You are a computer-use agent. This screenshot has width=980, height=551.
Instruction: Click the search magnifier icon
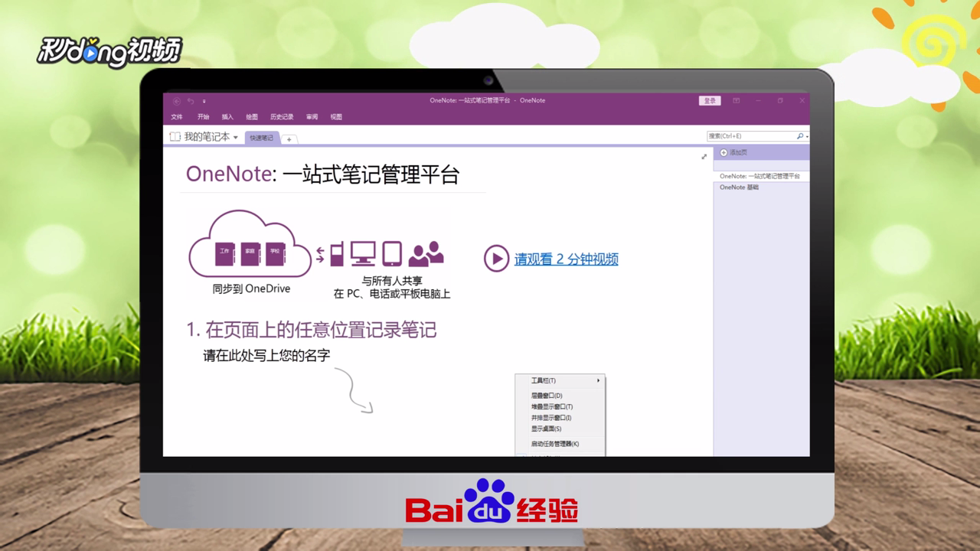(x=800, y=136)
